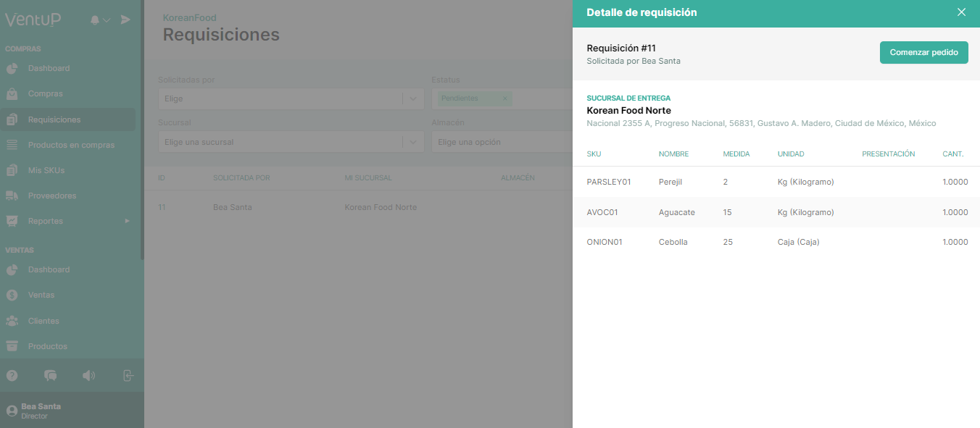Click the Bea Santa profile avatar icon

10,409
